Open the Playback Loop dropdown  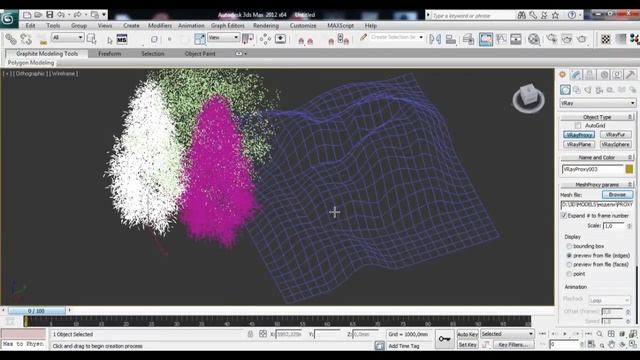click(x=609, y=300)
